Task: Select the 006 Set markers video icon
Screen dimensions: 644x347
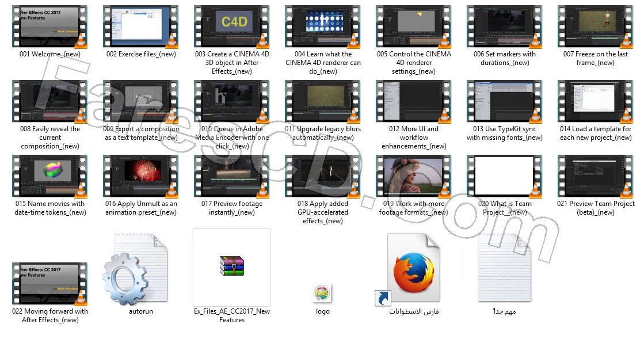Action: [x=504, y=26]
